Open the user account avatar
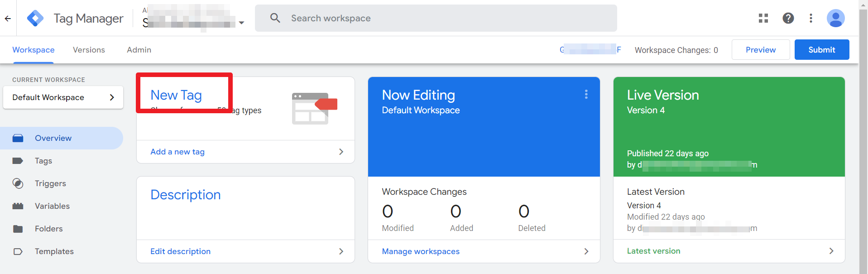 tap(835, 18)
